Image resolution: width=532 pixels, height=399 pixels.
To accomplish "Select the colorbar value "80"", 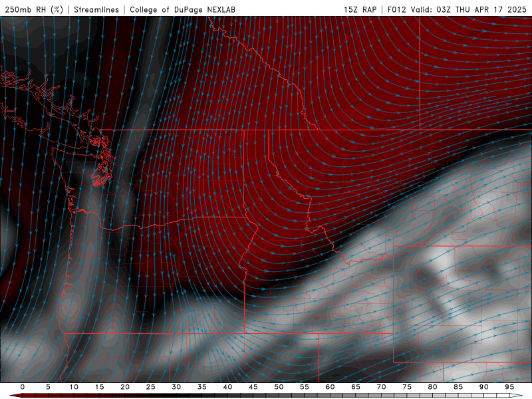I will (x=432, y=387).
